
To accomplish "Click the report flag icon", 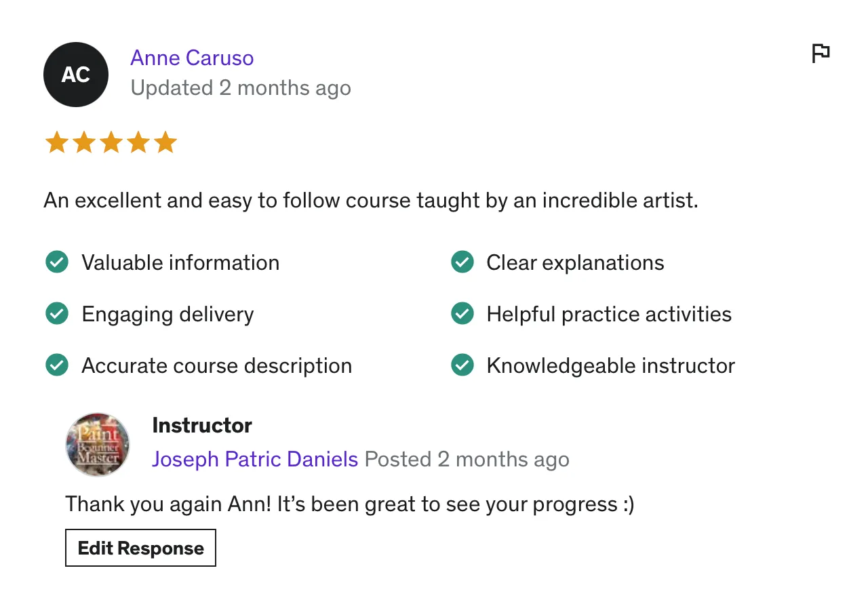I will coord(821,53).
